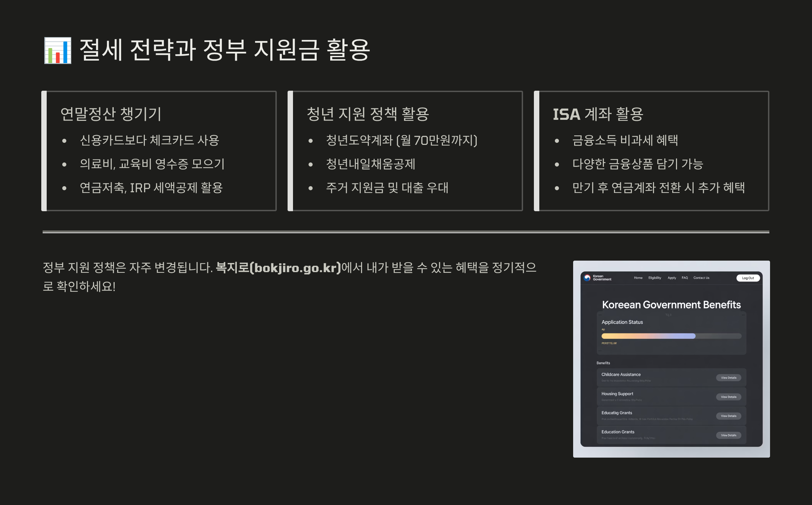View Details for Education Grants row

tap(728, 435)
